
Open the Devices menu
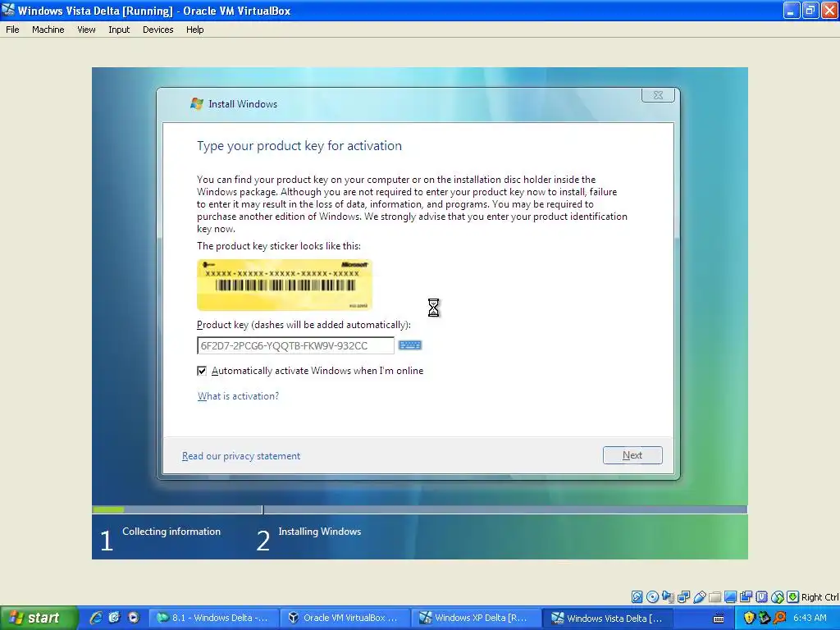click(158, 30)
